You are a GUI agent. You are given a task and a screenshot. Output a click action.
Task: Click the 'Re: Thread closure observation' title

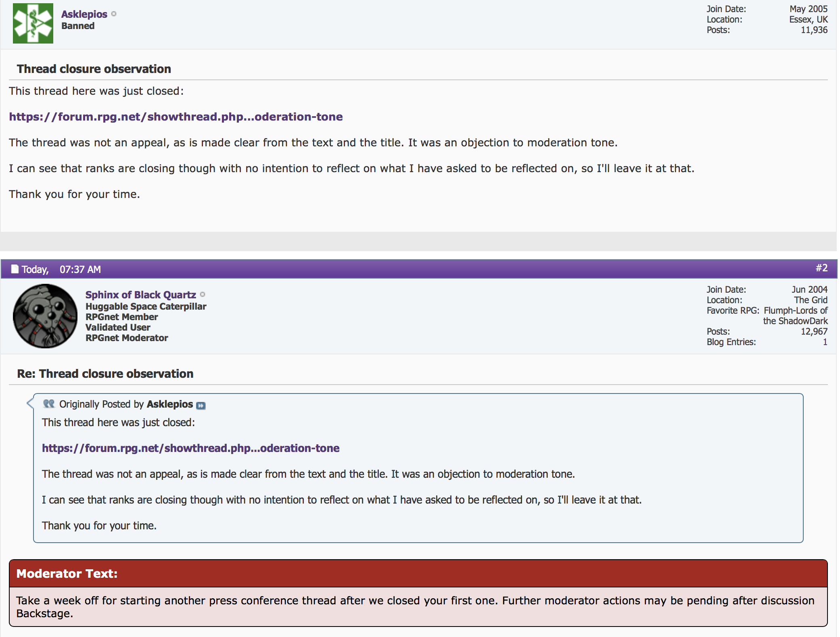[105, 374]
